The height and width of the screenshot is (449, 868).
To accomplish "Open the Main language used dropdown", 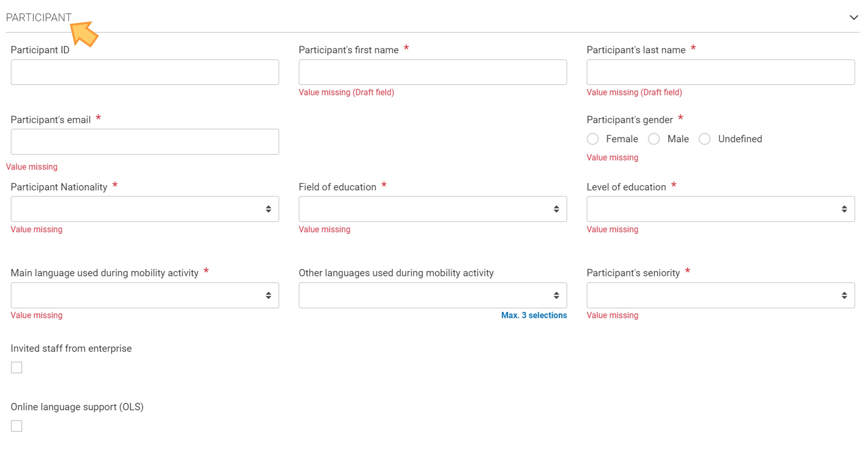I will [x=145, y=295].
